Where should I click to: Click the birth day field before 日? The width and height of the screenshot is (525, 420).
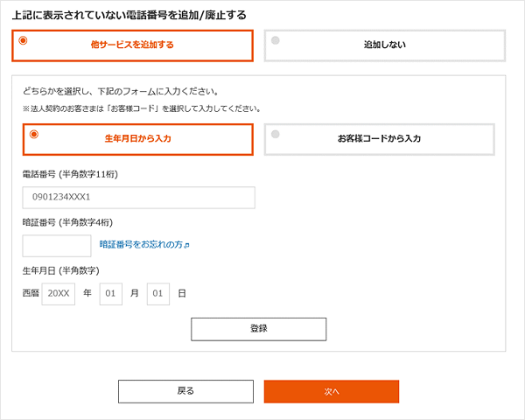coord(157,293)
